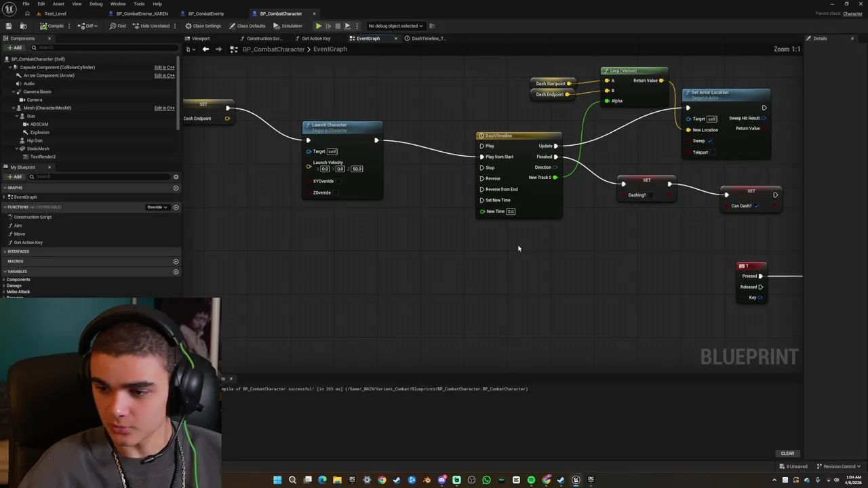Close the BP_CombatCharacter tab
868x488 pixels.
tap(314, 14)
